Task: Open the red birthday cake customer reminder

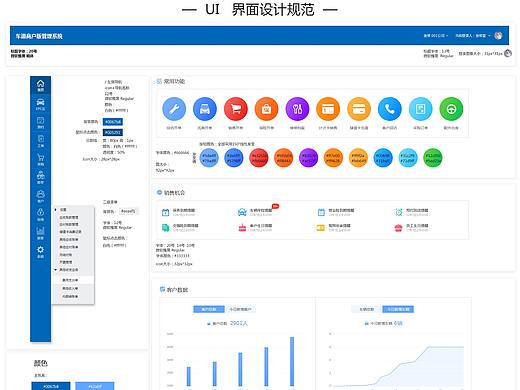Action: pos(242,227)
